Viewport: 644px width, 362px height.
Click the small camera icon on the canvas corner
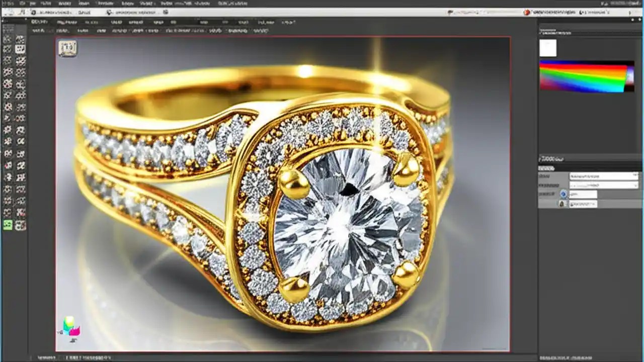(67, 48)
